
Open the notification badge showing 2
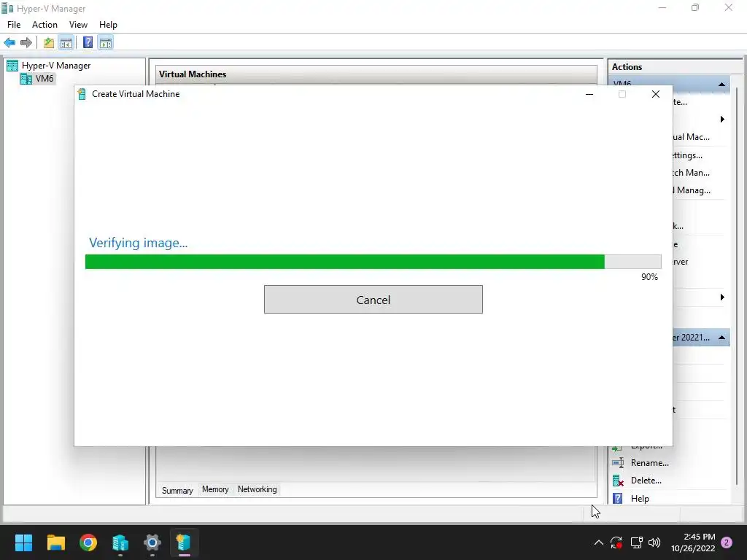727,542
